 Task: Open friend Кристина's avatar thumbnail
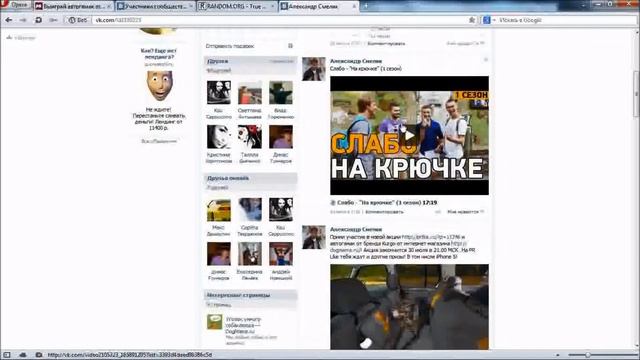[x=219, y=137]
